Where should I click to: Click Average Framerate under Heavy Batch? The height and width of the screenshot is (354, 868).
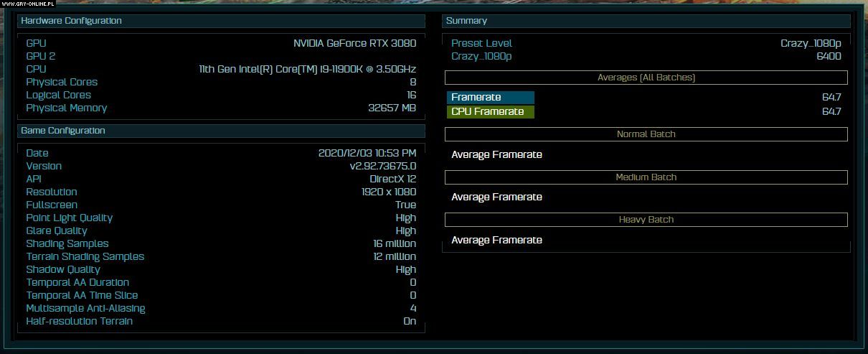pyautogui.click(x=496, y=241)
